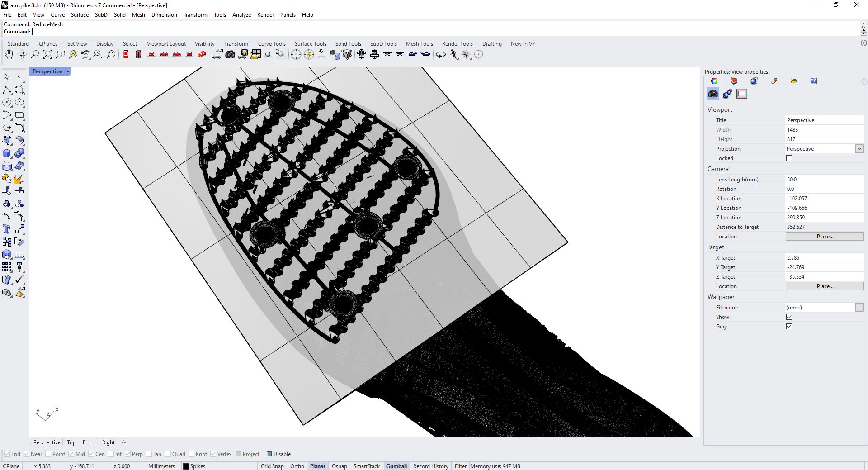Image resolution: width=868 pixels, height=470 pixels.
Task: Uncheck the wallpaper Show checkbox
Action: (789, 317)
